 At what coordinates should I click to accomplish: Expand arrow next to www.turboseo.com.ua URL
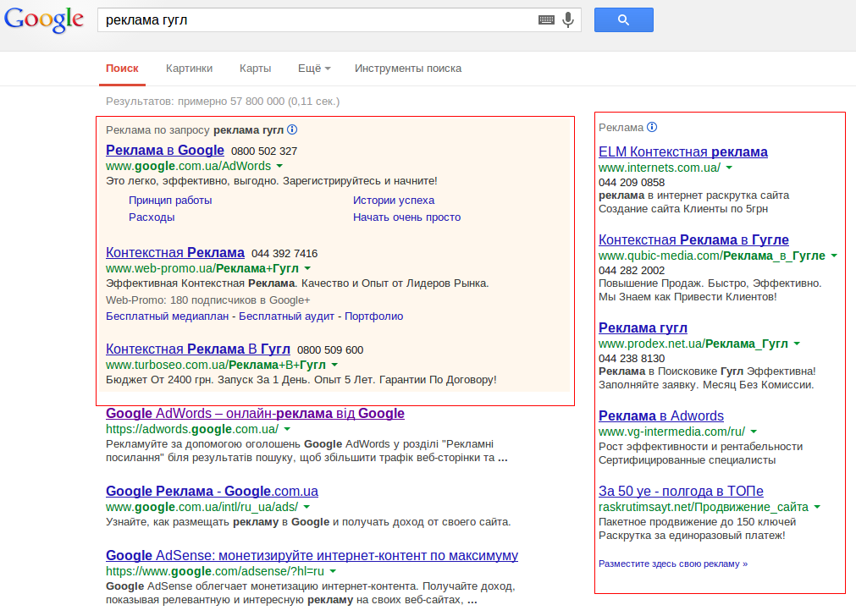(x=334, y=365)
